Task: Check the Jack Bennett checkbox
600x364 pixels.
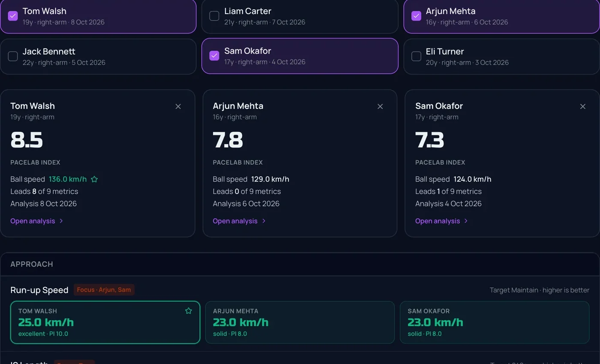Action: coord(13,56)
